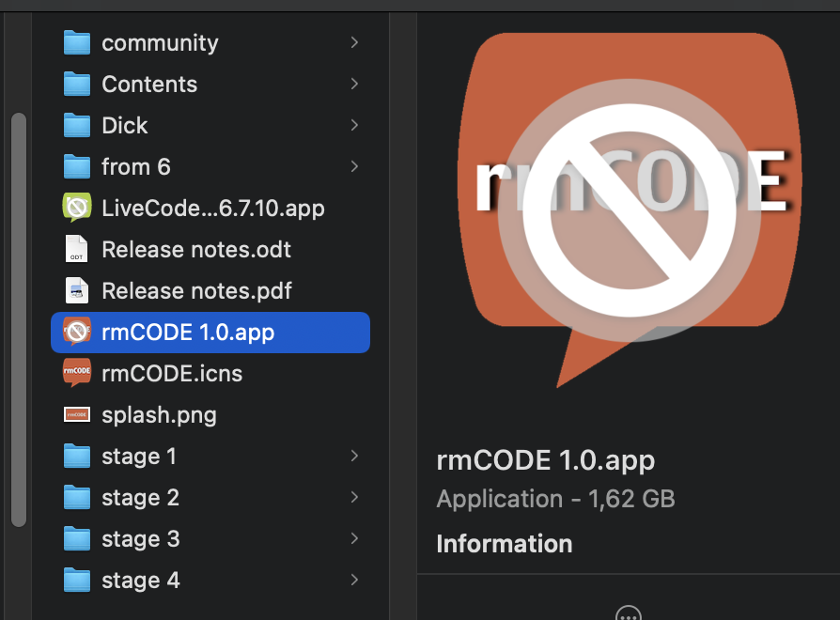Expand the Contents folder chevron
840x620 pixels.
click(354, 84)
